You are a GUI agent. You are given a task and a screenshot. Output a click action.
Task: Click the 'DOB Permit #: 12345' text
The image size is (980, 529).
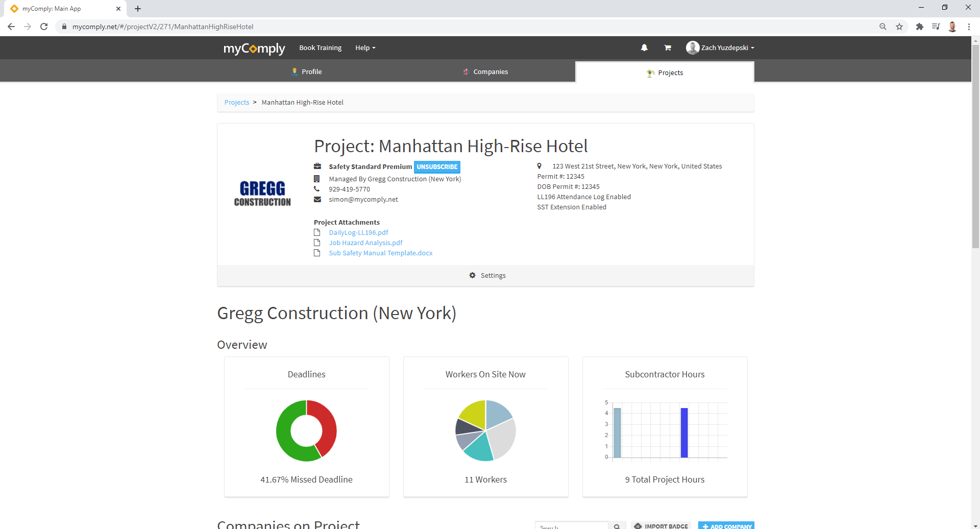[568, 186]
